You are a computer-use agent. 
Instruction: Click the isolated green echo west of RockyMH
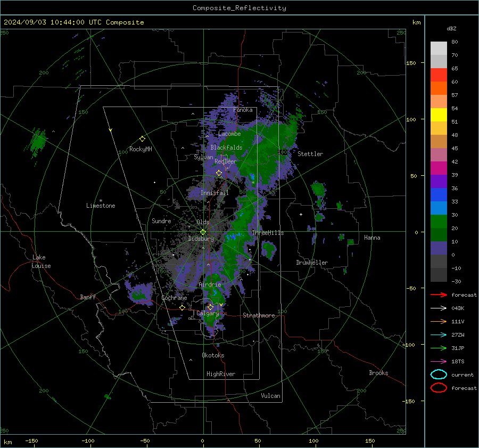(x=38, y=143)
